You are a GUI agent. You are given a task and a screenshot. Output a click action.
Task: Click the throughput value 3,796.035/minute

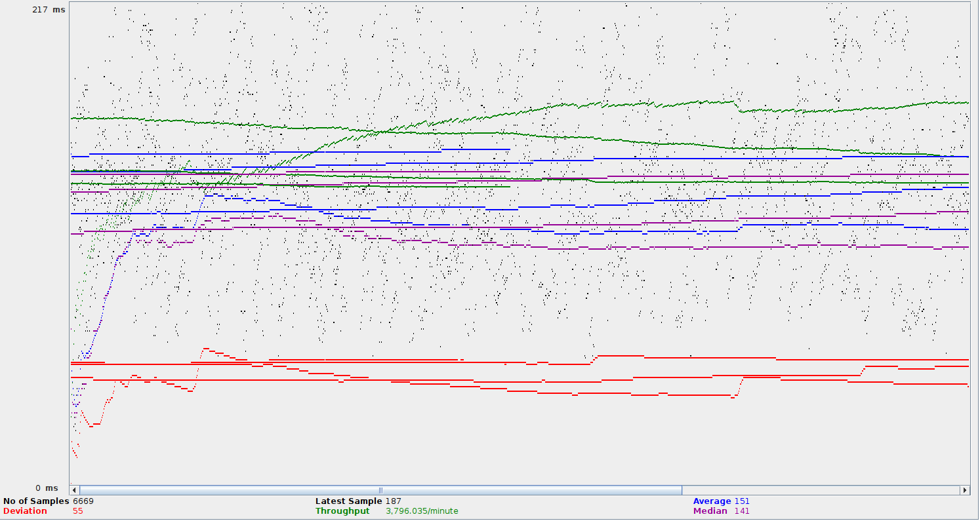tap(422, 511)
